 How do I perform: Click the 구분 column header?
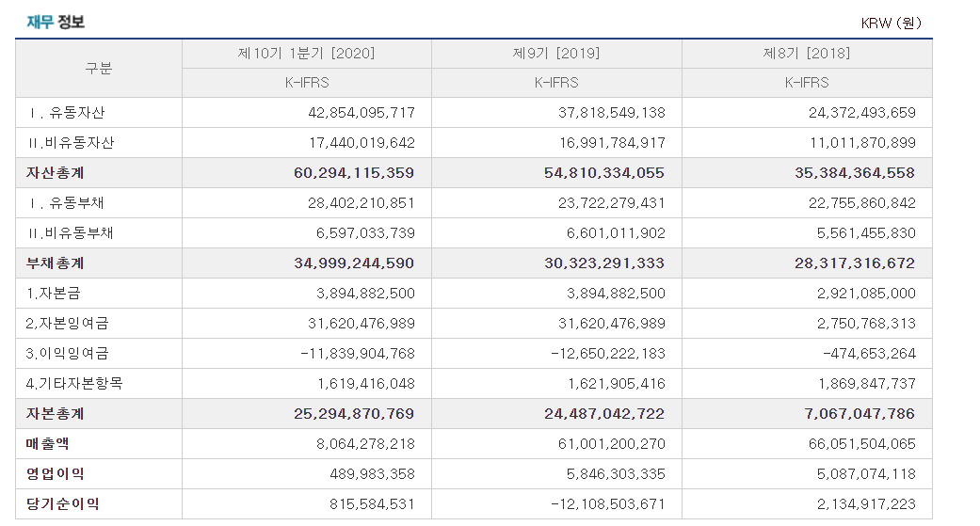tap(98, 68)
